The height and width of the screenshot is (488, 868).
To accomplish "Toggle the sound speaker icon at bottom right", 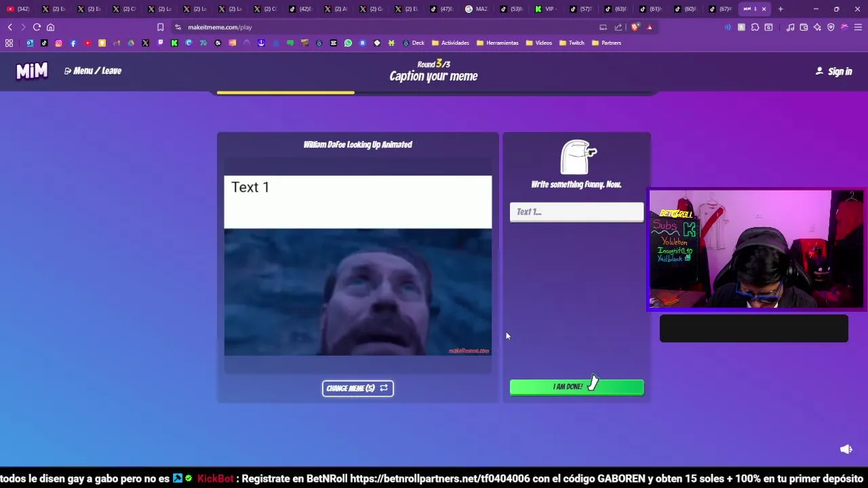I will point(846,449).
